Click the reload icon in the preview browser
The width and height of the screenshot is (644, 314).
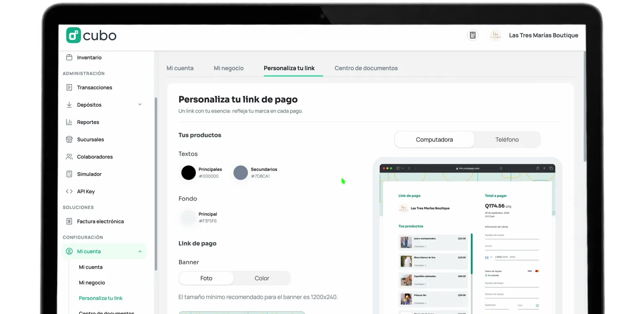(x=501, y=168)
